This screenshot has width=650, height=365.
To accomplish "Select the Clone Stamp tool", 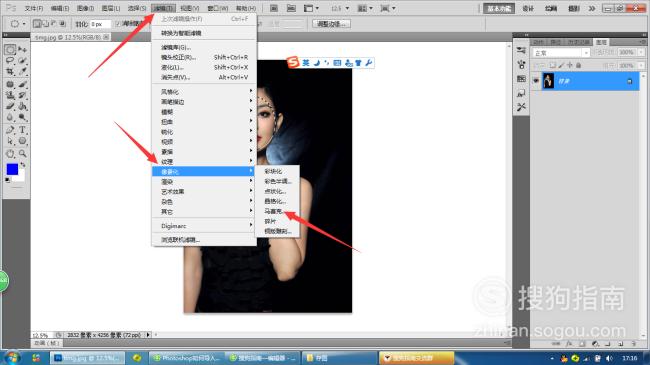I will pos(10,95).
